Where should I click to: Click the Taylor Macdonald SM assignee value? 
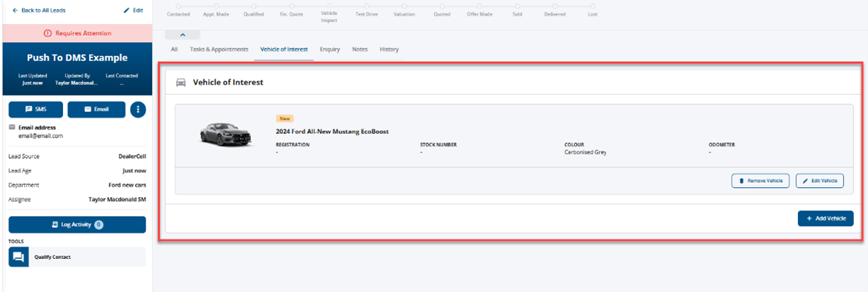[x=117, y=200]
